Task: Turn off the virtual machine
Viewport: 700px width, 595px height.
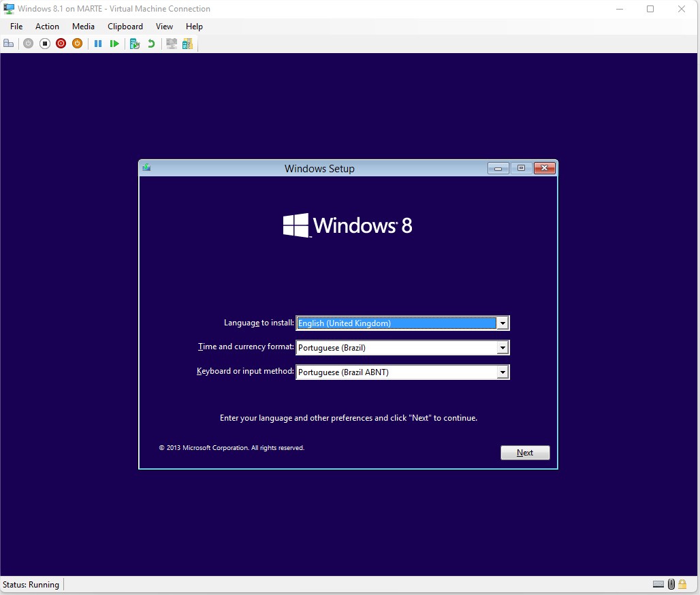Action: [x=45, y=44]
